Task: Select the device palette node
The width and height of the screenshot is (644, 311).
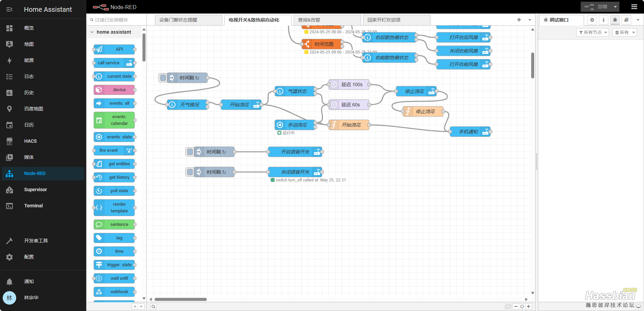Action: (x=114, y=90)
